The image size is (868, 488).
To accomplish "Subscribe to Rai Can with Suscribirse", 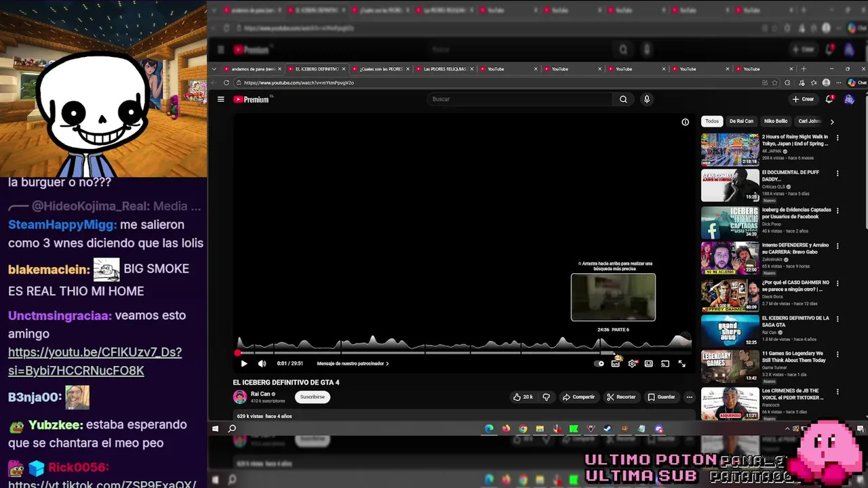I will (313, 397).
